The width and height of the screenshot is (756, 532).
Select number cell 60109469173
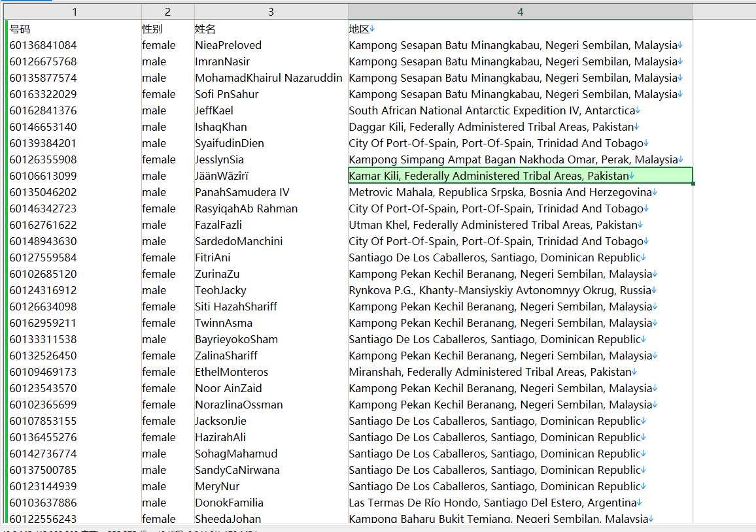75,373
